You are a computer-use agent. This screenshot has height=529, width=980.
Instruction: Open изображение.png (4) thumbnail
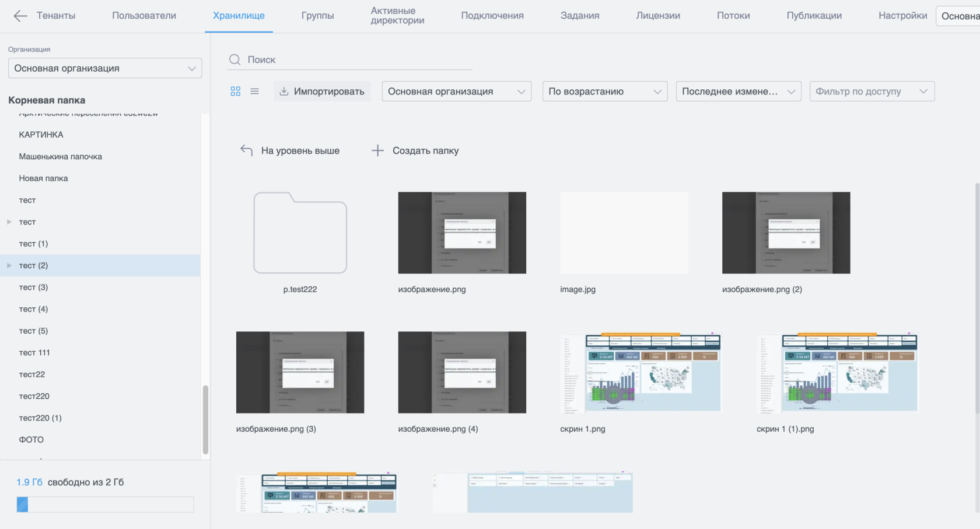click(x=462, y=372)
